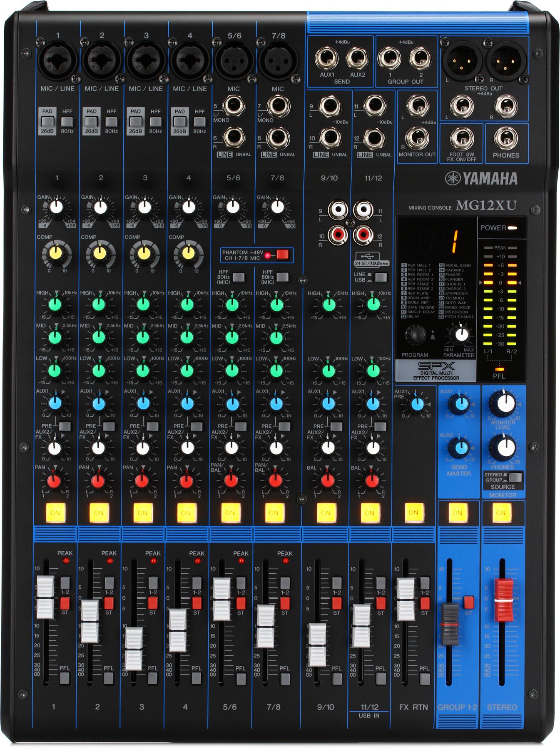Click the red STEREO master fader handle
The width and height of the screenshot is (560, 750).
coord(503,595)
